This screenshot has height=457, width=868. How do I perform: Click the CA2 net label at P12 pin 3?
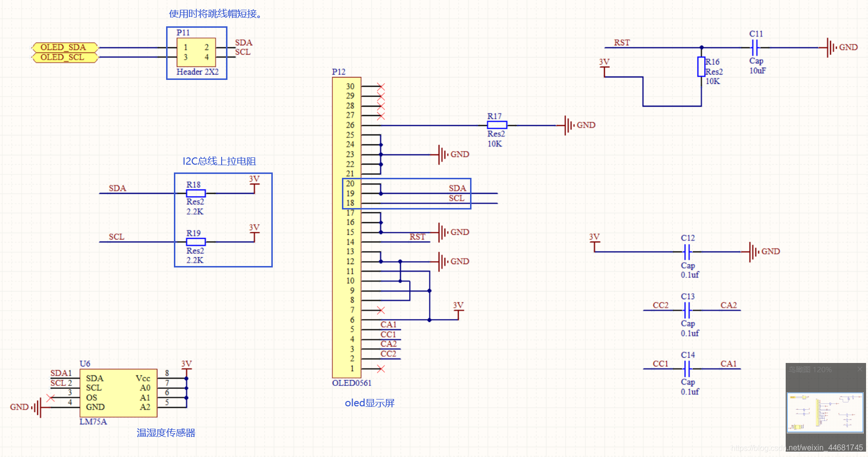(x=388, y=344)
